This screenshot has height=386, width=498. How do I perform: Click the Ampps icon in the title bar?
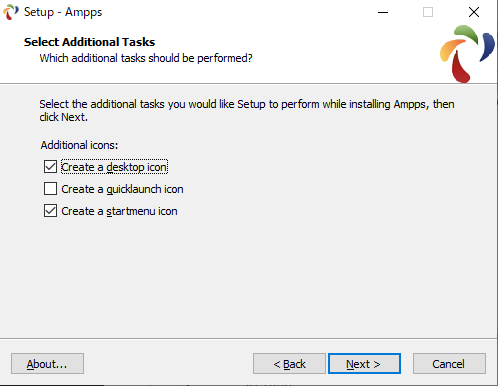point(11,12)
